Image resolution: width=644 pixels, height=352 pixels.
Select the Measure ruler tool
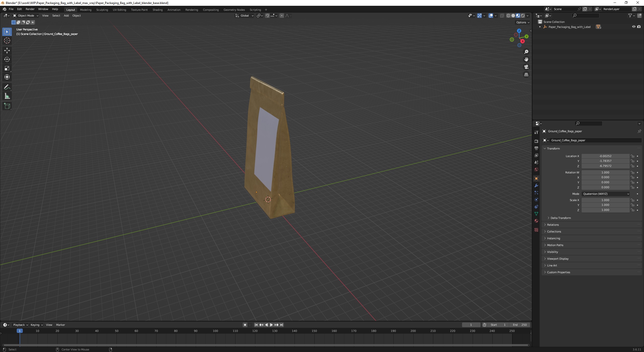click(7, 96)
